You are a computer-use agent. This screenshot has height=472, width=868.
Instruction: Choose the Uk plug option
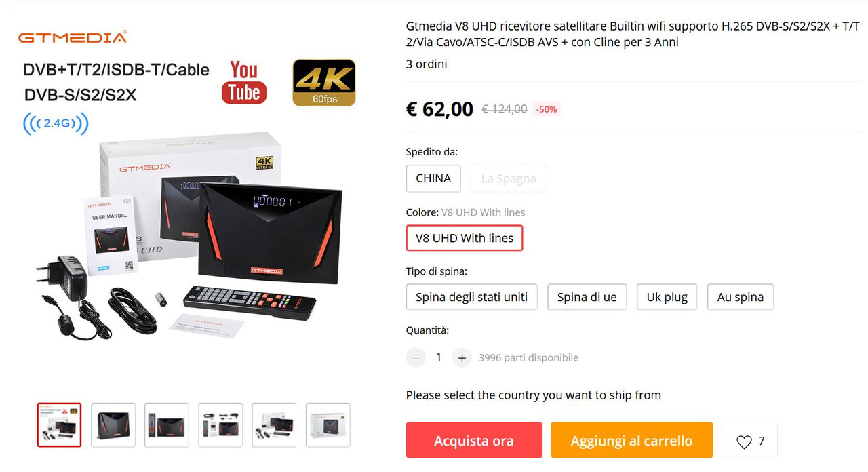(x=667, y=297)
